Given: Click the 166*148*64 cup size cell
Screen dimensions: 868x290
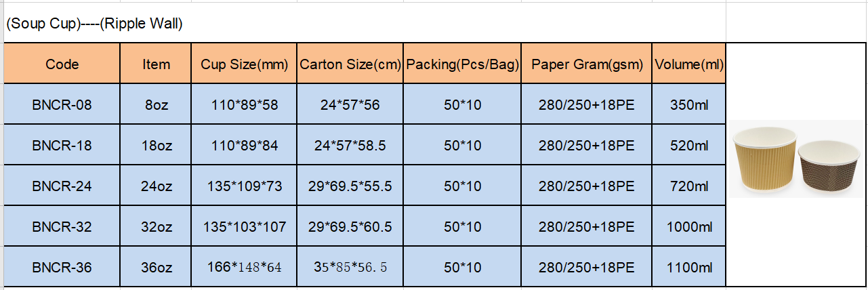Looking at the screenshot, I should 244,267.
